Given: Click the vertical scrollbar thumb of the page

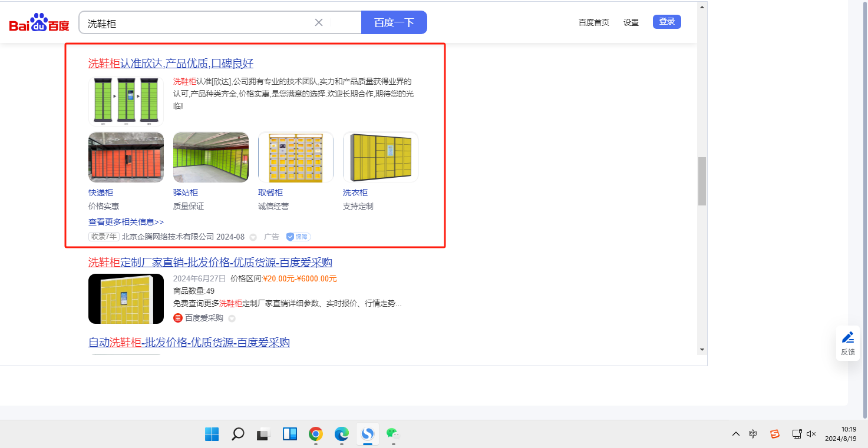Looking at the screenshot, I should click(x=702, y=181).
